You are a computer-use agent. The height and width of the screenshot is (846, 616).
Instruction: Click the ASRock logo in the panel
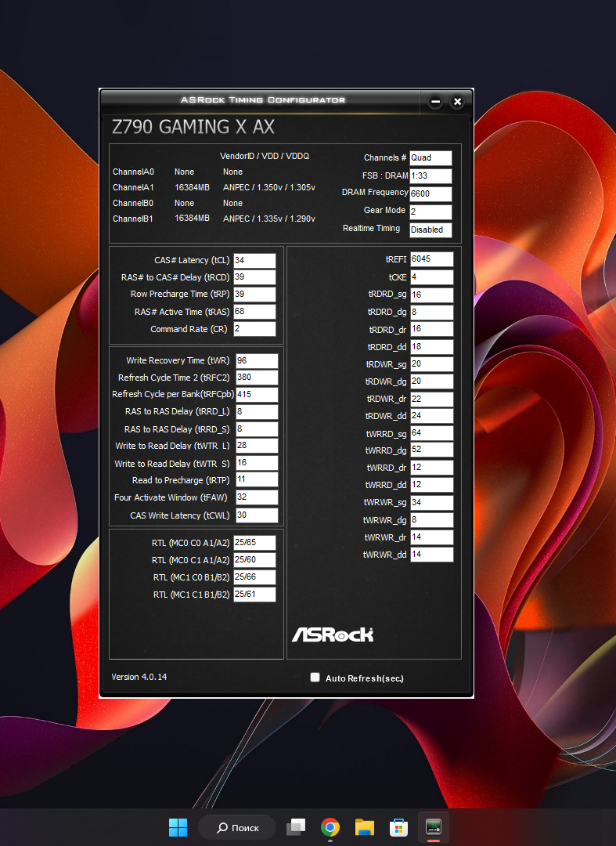coord(333,634)
